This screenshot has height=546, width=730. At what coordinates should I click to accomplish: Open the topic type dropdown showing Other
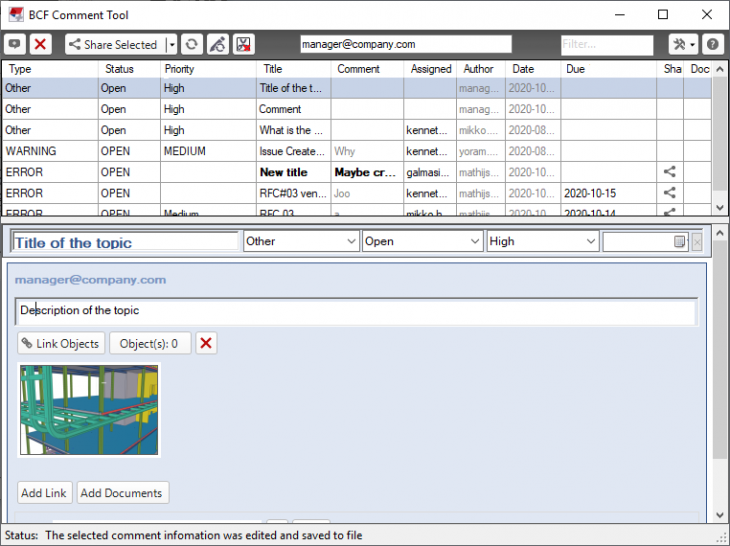[301, 241]
